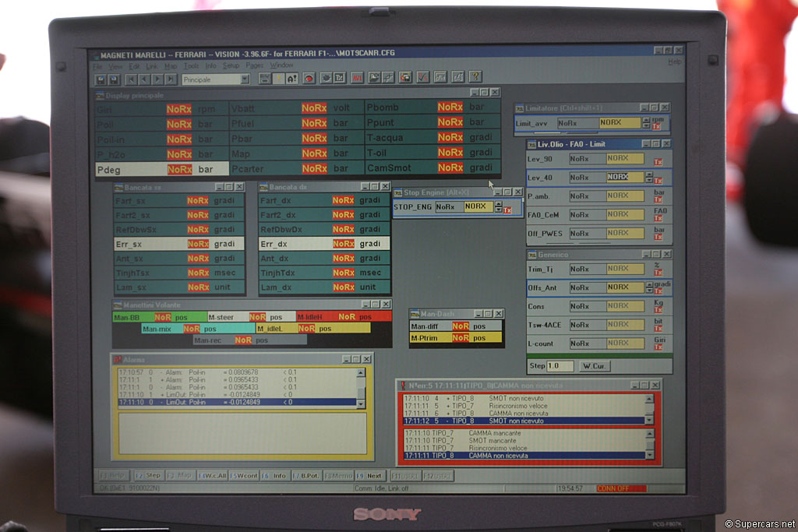The width and height of the screenshot is (798, 532).
Task: Click the F9 Next function button
Action: [x=370, y=476]
